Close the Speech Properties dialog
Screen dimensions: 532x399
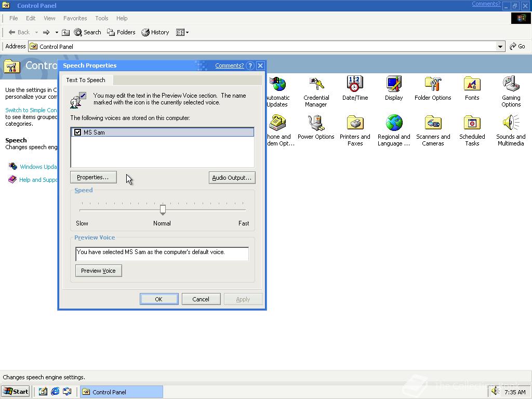(260, 66)
